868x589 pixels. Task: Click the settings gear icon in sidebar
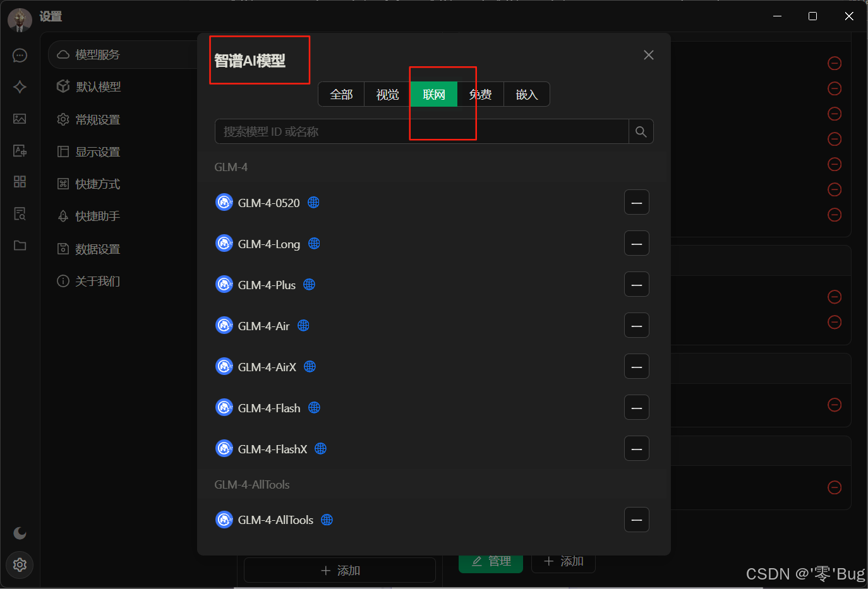[x=20, y=564]
